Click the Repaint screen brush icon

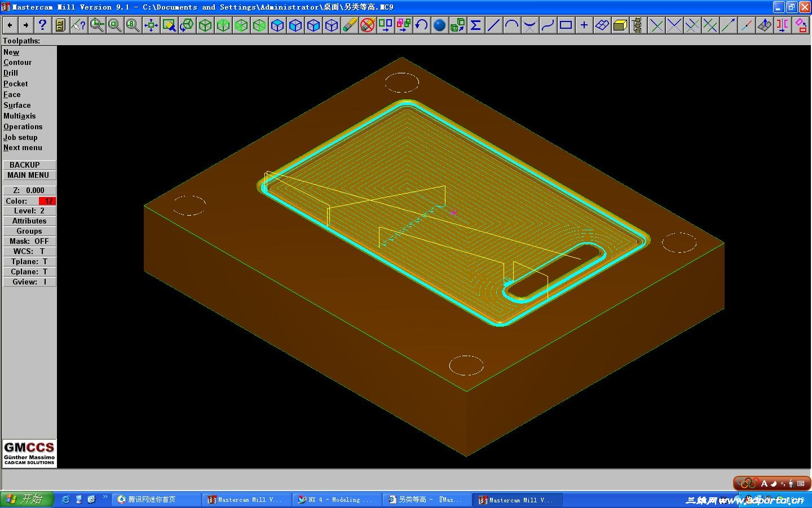click(x=169, y=25)
